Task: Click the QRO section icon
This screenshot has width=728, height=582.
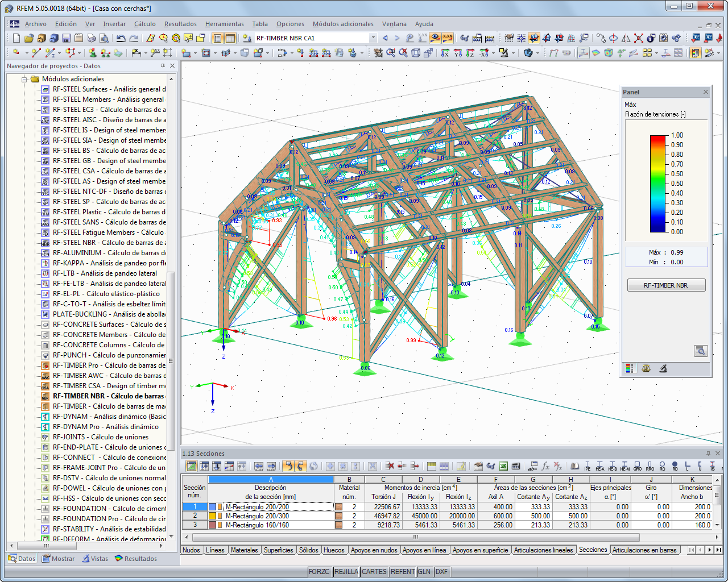Action: tap(638, 466)
